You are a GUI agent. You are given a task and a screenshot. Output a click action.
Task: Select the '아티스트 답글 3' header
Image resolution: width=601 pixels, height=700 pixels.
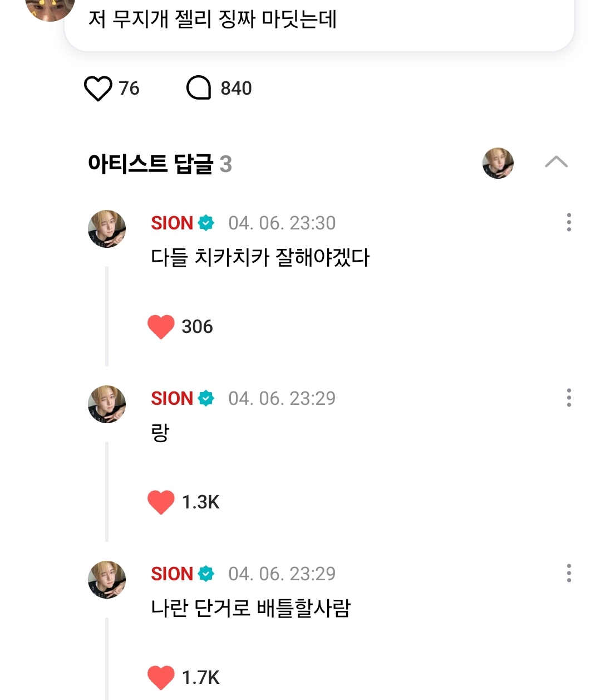[x=160, y=164]
